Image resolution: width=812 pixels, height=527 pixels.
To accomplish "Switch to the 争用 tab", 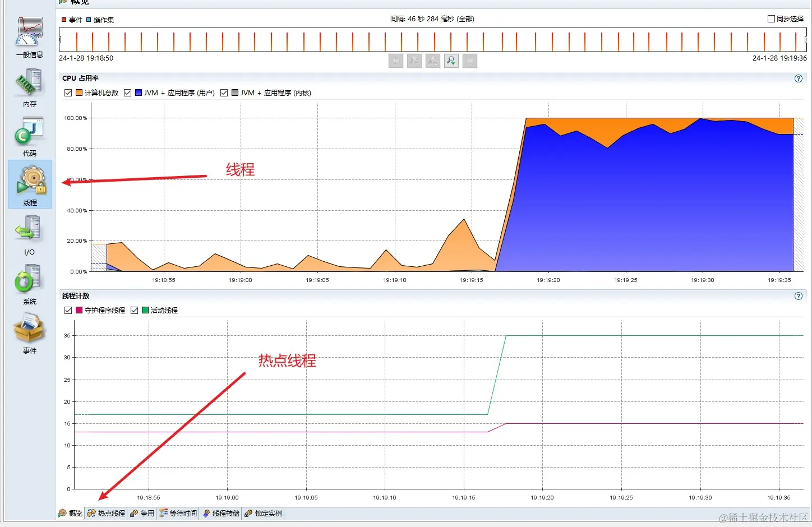I will pyautogui.click(x=142, y=514).
